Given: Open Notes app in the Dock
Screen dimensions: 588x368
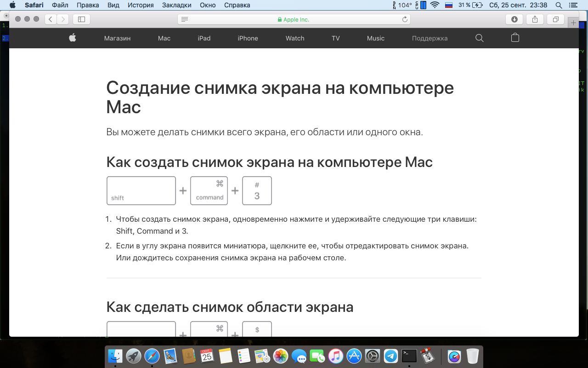Looking at the screenshot, I should click(226, 356).
